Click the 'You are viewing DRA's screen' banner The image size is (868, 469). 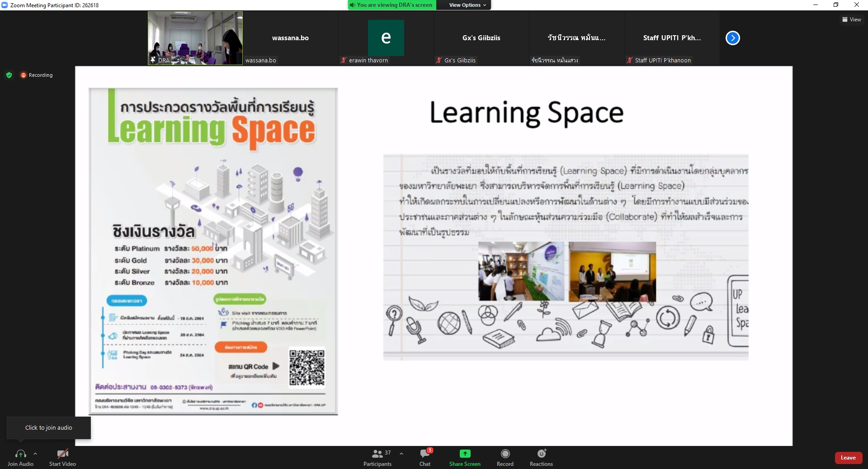(392, 5)
